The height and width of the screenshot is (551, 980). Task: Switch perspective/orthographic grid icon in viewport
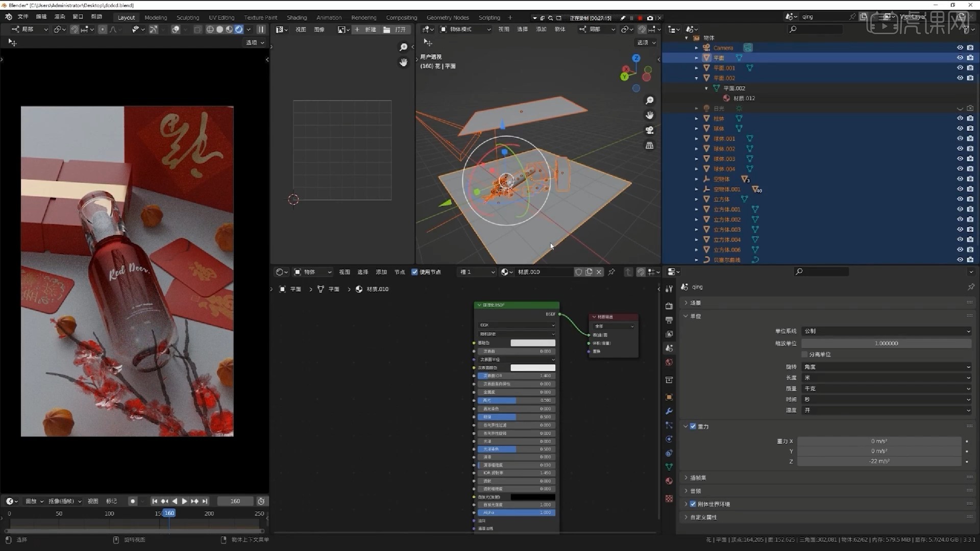650,145
